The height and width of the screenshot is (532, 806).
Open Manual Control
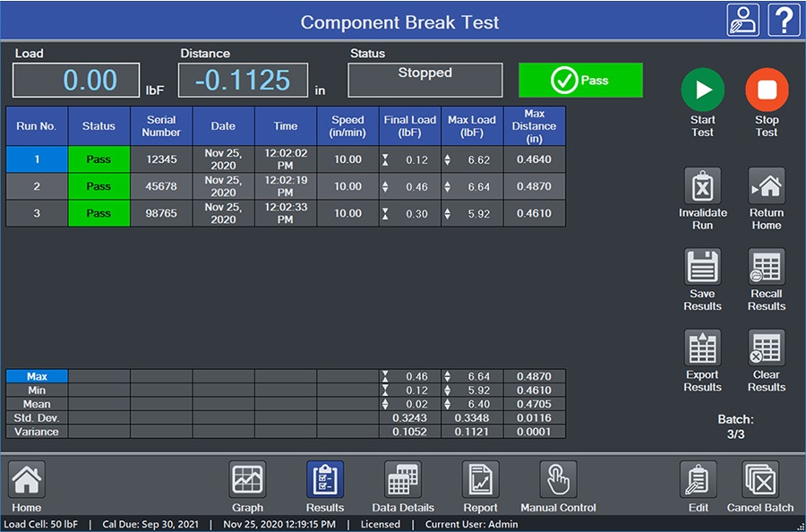[x=558, y=479]
